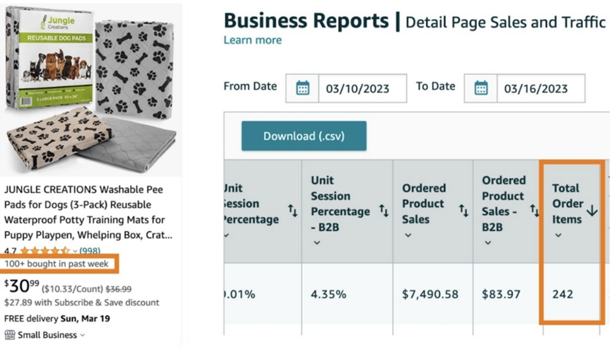Expand chevron under Total Order Items header
Viewport: 612px width, 364px height.
(558, 235)
